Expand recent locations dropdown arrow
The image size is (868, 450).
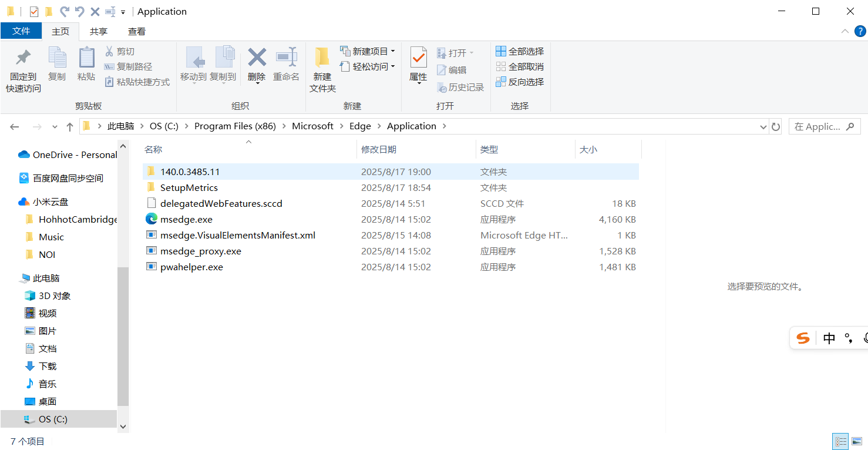(x=55, y=127)
